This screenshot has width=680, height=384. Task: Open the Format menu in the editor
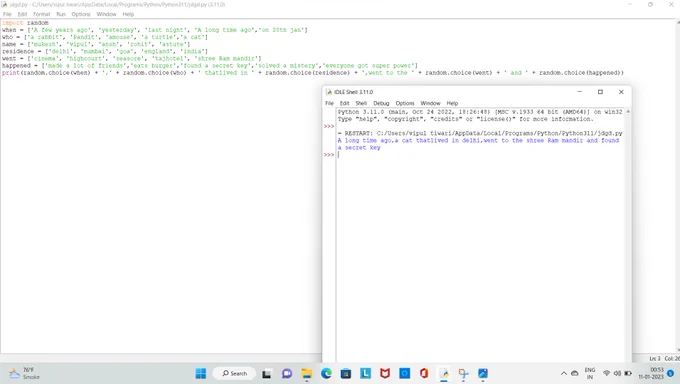[x=42, y=14]
